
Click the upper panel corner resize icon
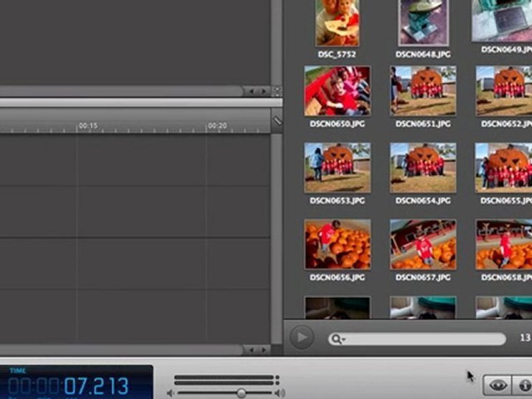[x=277, y=91]
